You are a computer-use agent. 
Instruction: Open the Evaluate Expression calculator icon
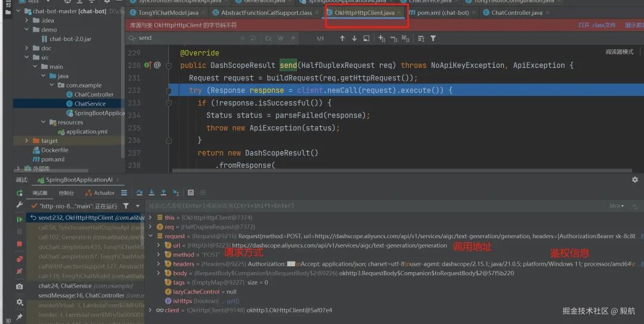click(191, 193)
